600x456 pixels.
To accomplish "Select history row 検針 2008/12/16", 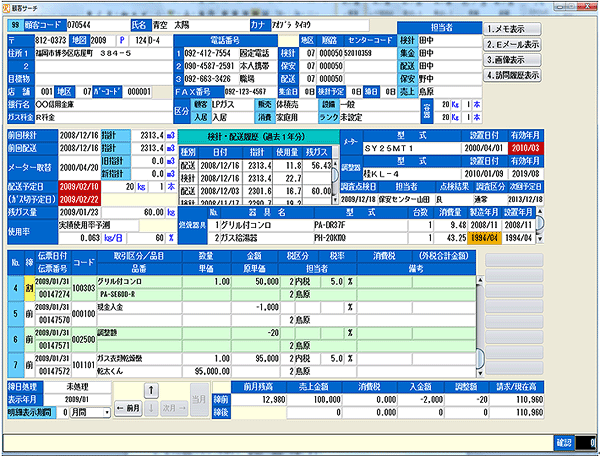I will tap(256, 178).
